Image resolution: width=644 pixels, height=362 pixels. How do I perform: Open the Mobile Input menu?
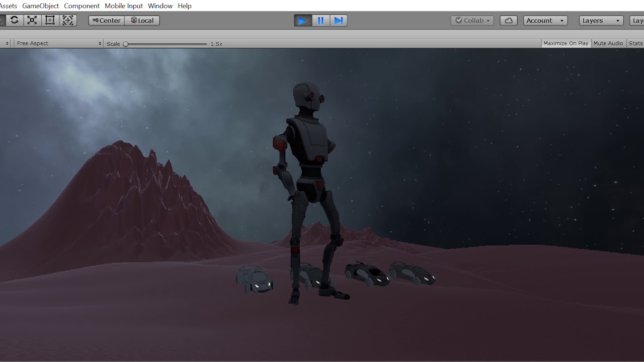[x=124, y=6]
